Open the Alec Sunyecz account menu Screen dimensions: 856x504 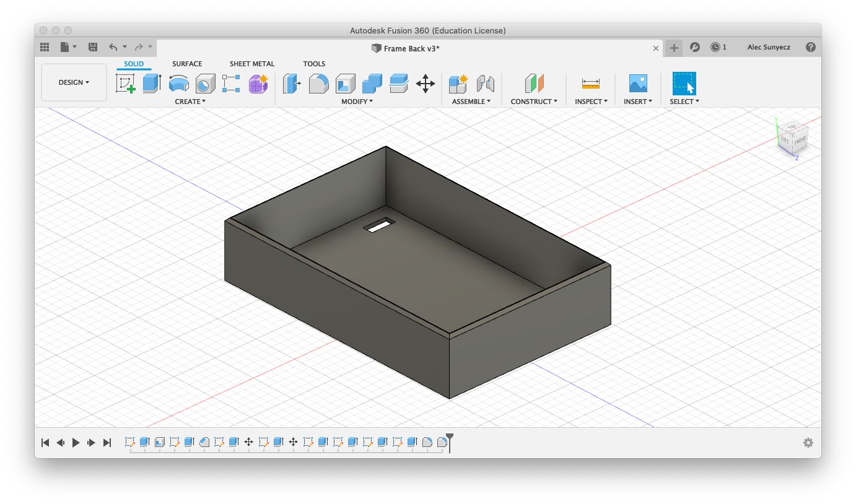[x=769, y=47]
